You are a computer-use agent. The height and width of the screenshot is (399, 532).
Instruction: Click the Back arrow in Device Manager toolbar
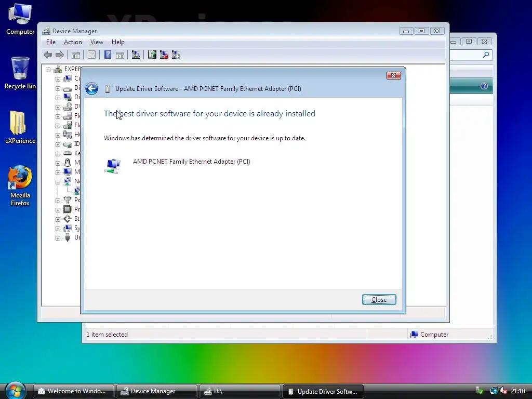pyautogui.click(x=48, y=55)
